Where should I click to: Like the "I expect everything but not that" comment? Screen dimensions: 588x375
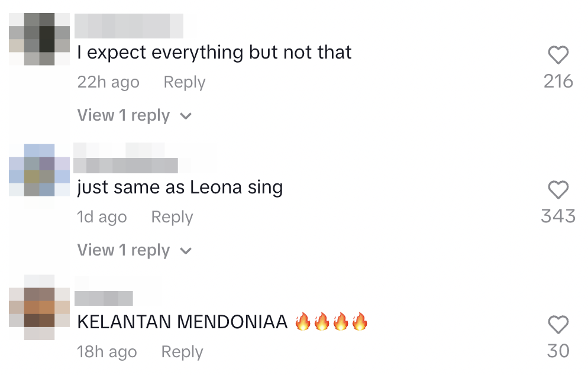558,55
